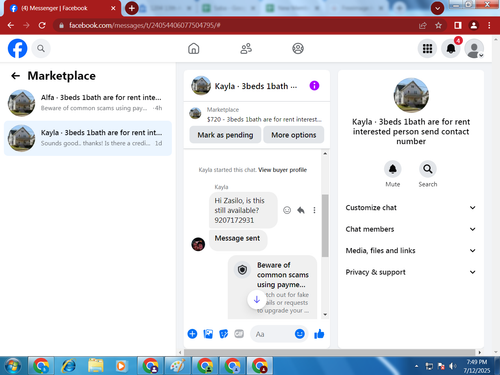Jump to latest message down arrow
The width and height of the screenshot is (500, 375).
tap(257, 299)
